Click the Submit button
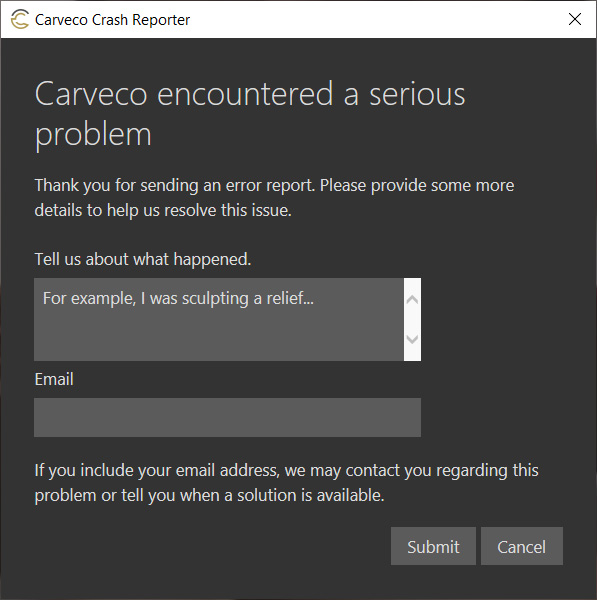This screenshot has width=597, height=600. click(433, 546)
